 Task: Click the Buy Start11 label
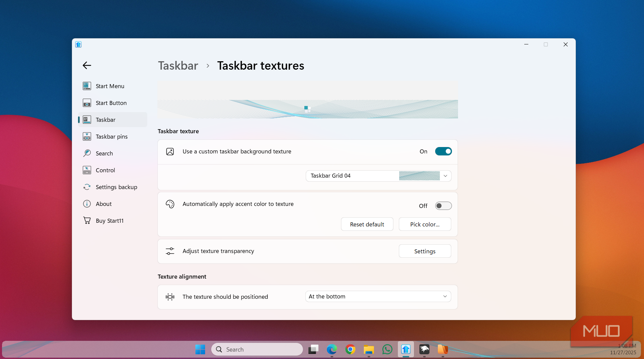point(110,221)
